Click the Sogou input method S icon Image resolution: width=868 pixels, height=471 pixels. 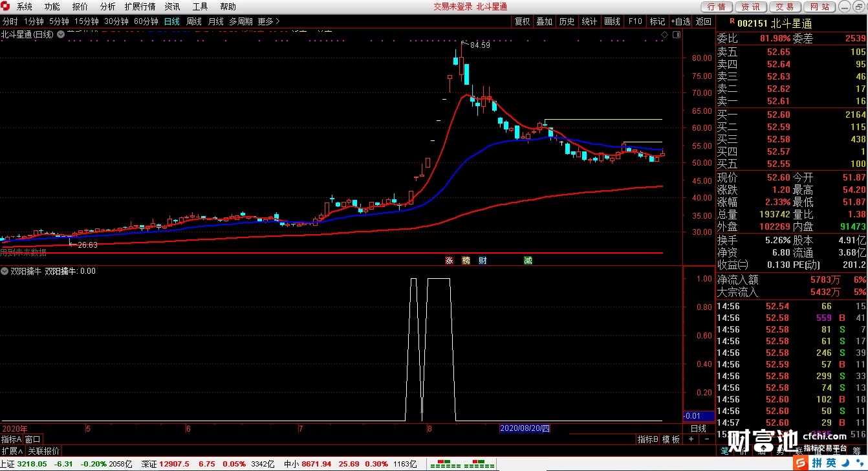pos(801,462)
